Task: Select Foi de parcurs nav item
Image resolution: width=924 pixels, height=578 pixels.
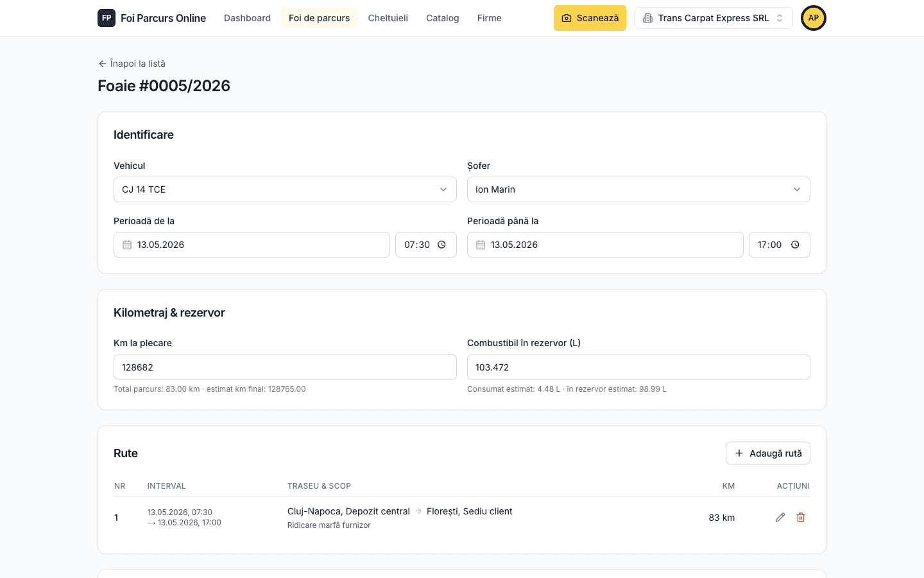Action: point(320,18)
